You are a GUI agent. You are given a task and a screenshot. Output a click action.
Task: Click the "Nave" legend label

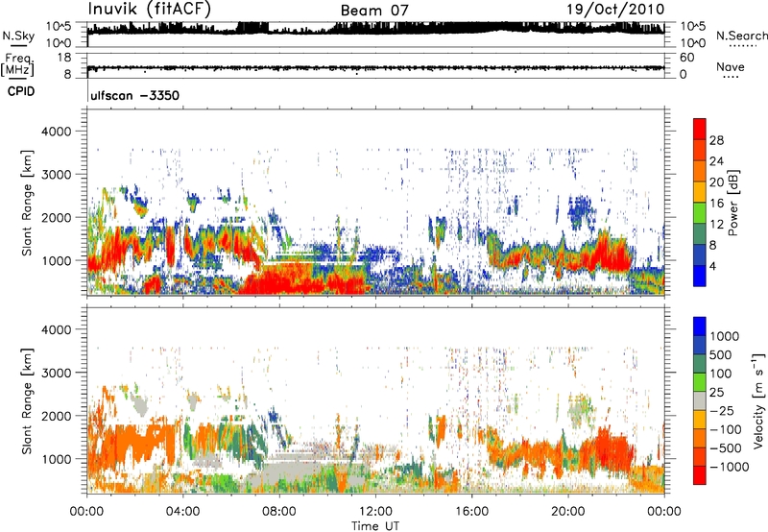pyautogui.click(x=731, y=66)
